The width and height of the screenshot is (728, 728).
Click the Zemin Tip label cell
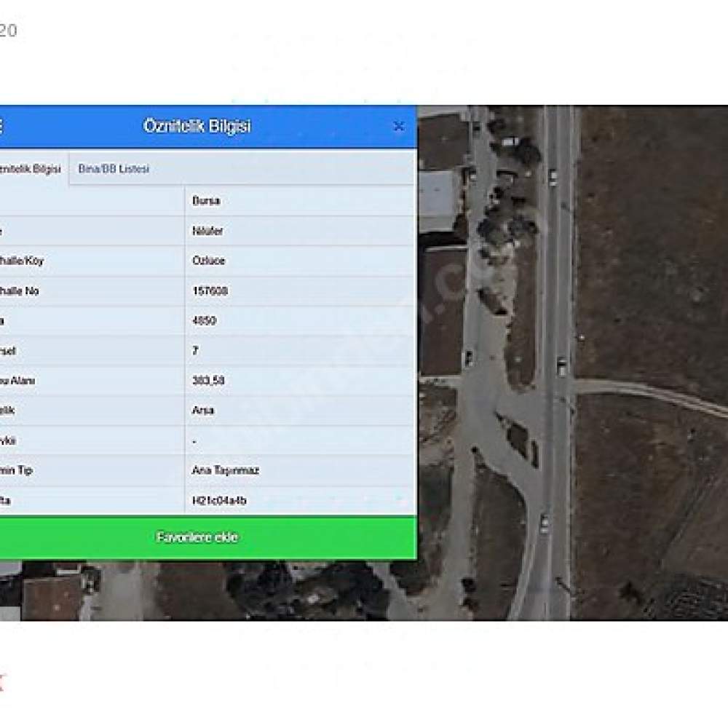pos(92,470)
